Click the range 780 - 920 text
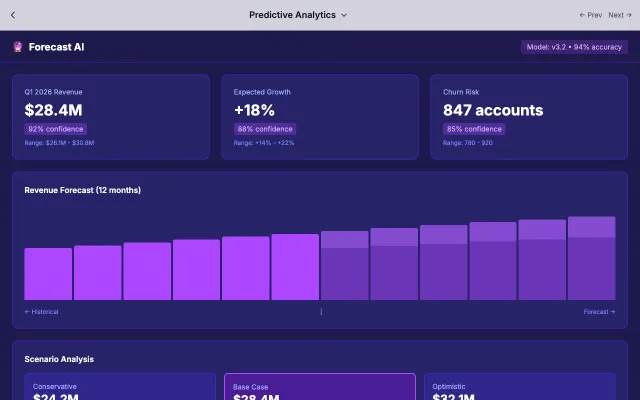The width and height of the screenshot is (640, 400). point(467,143)
